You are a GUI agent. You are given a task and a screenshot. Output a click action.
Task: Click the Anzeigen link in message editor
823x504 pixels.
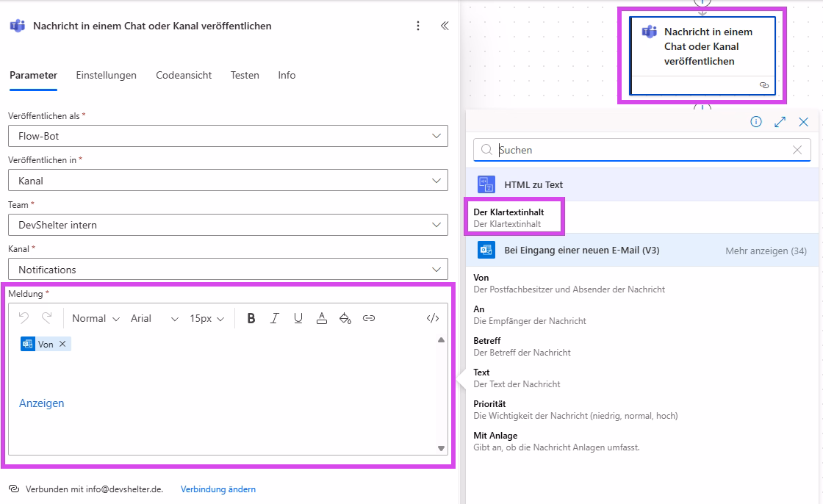[x=41, y=403]
